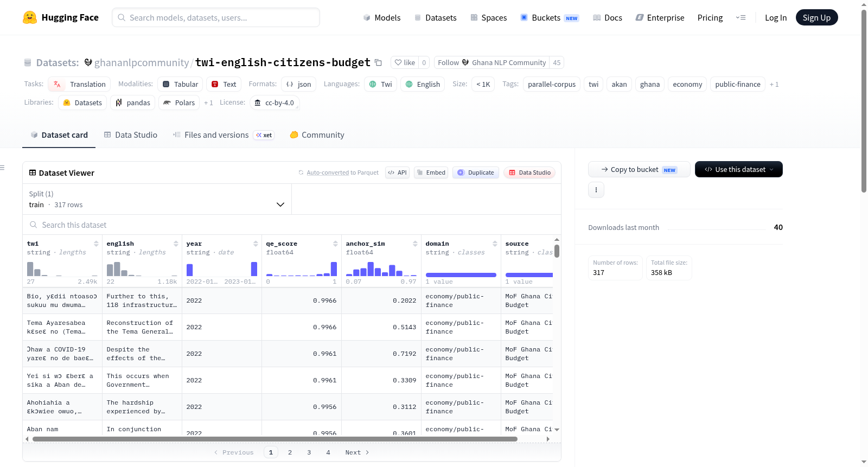
Task: Like the dataset with heart button
Action: 405,62
